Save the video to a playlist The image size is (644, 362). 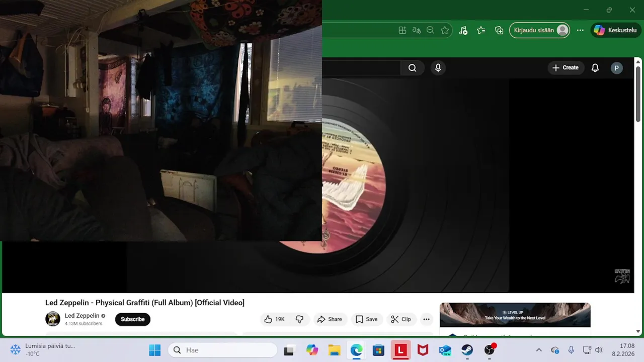click(x=366, y=319)
